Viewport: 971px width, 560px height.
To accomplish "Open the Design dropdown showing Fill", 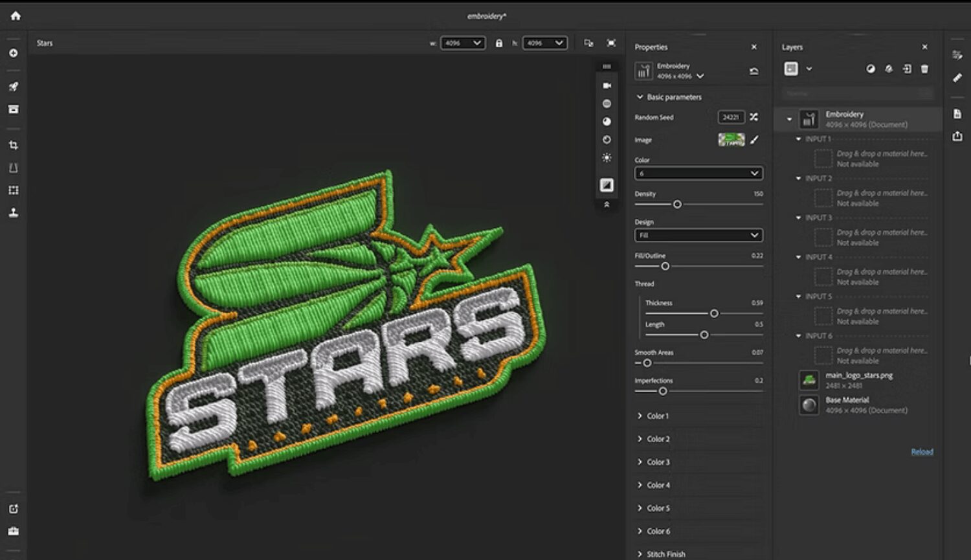I will (x=698, y=235).
